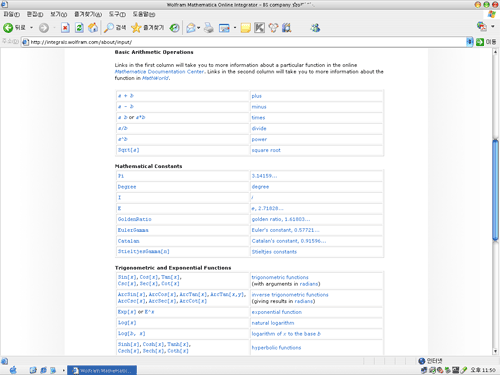
Task: Click the address bar URL field
Action: pos(247,42)
